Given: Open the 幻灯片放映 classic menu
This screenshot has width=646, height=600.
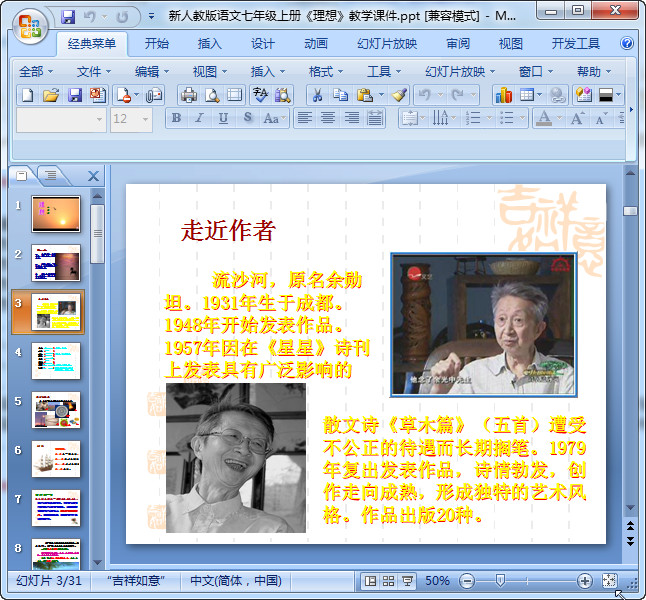Looking at the screenshot, I should point(460,72).
